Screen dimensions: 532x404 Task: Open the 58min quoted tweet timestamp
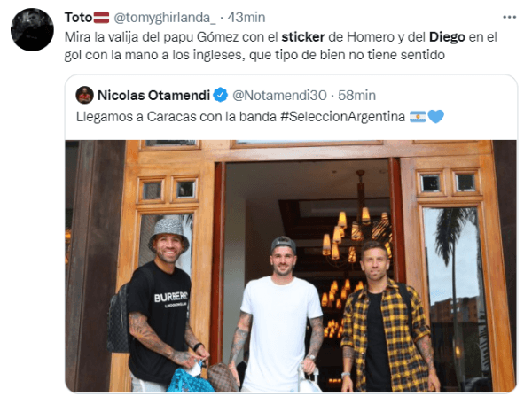point(357,95)
